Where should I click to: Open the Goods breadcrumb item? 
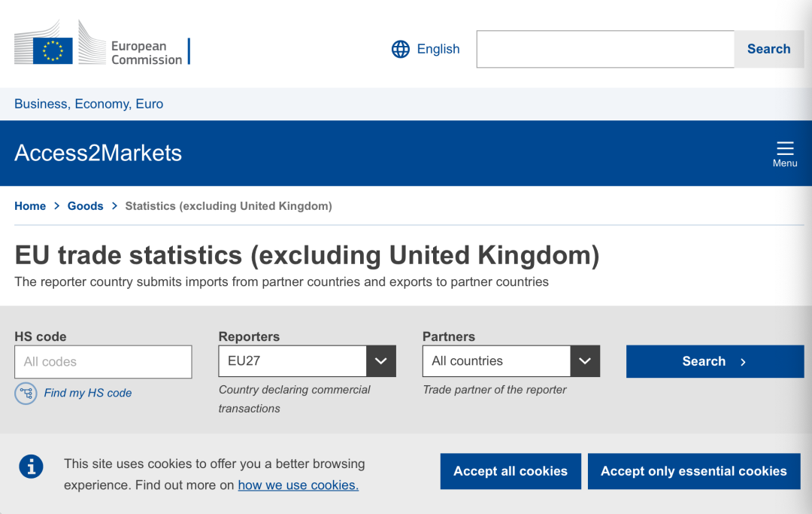(85, 206)
